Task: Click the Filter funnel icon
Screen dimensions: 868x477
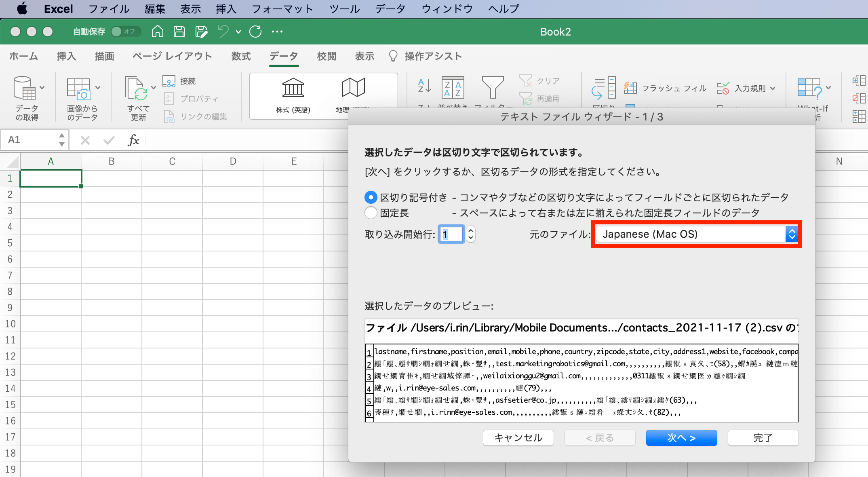Action: click(493, 87)
